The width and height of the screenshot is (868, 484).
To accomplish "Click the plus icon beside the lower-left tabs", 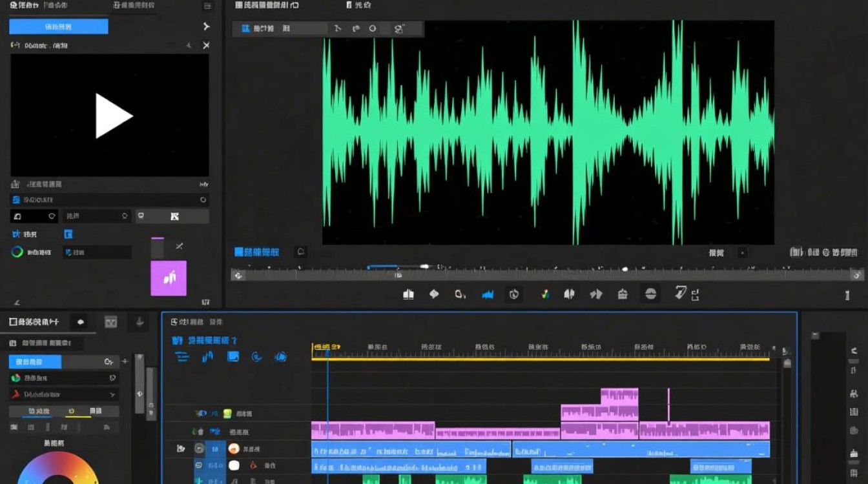I will [x=125, y=362].
